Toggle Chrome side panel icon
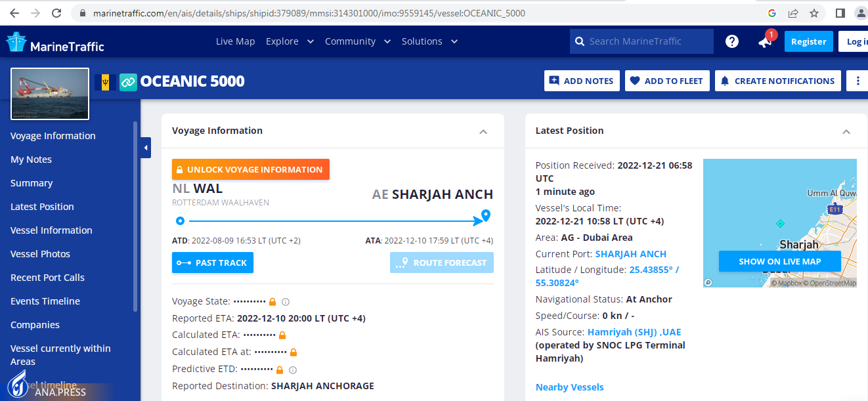 (x=840, y=13)
